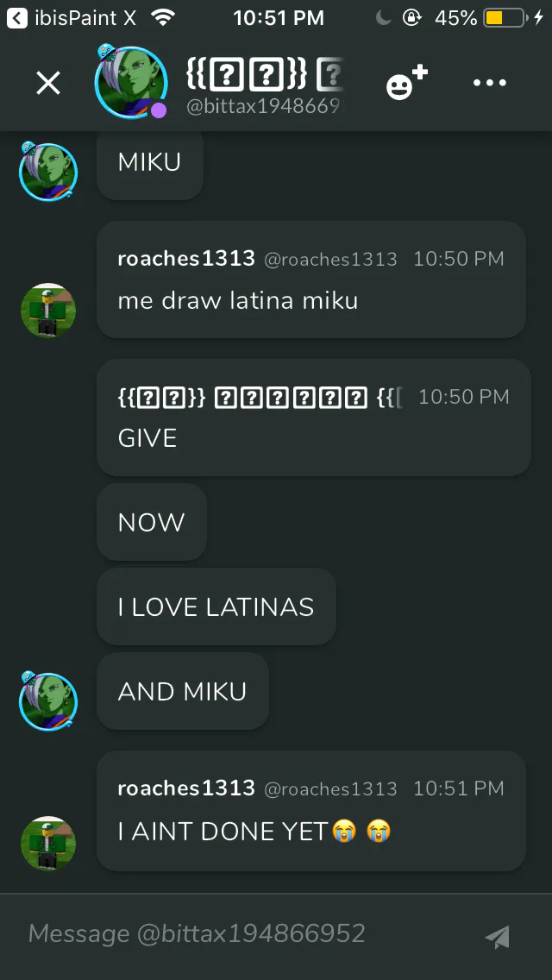552x980 pixels.
Task: Open the header profile avatar
Action: 130,81
